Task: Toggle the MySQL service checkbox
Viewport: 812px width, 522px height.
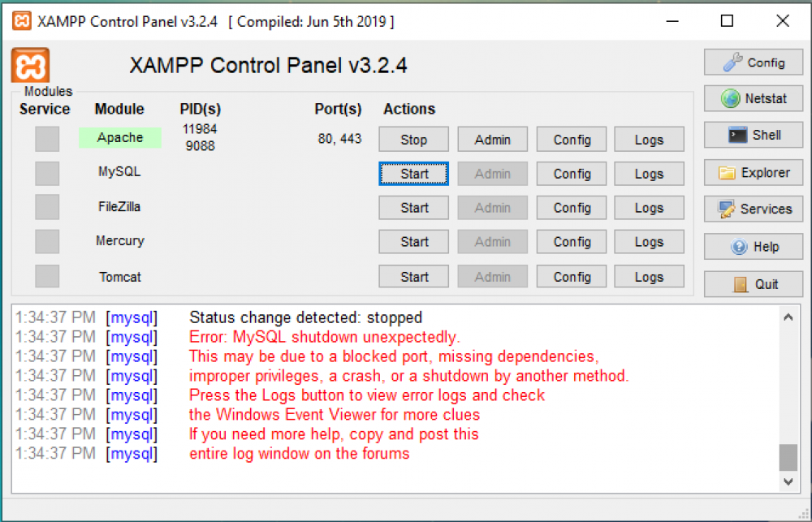Action: point(47,173)
